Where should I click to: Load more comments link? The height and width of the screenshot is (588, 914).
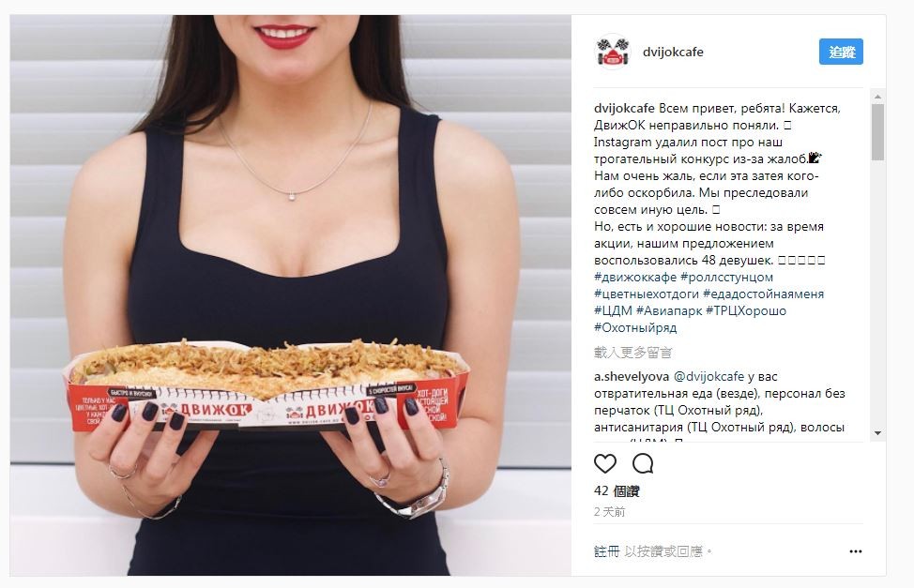click(x=633, y=352)
